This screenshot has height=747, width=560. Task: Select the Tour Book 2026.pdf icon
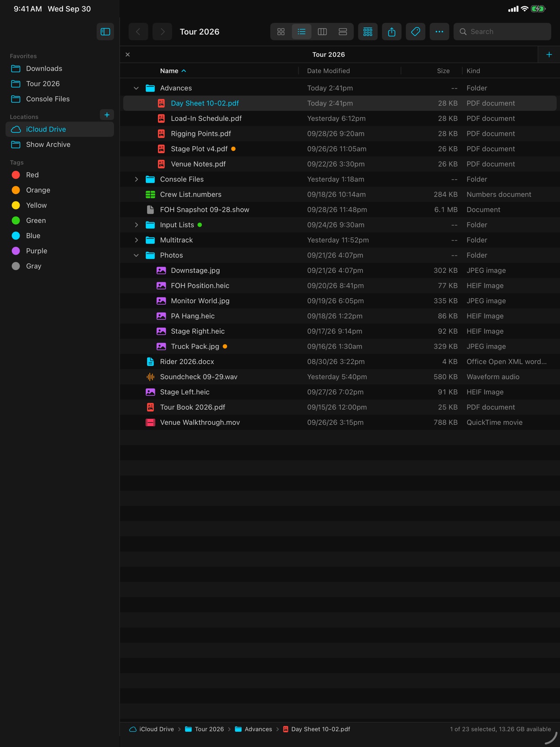tap(150, 407)
